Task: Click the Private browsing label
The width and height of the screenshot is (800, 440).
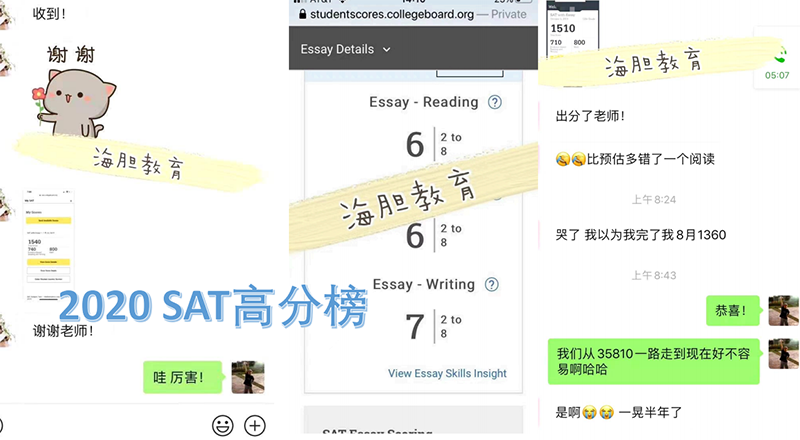Action: (x=508, y=14)
